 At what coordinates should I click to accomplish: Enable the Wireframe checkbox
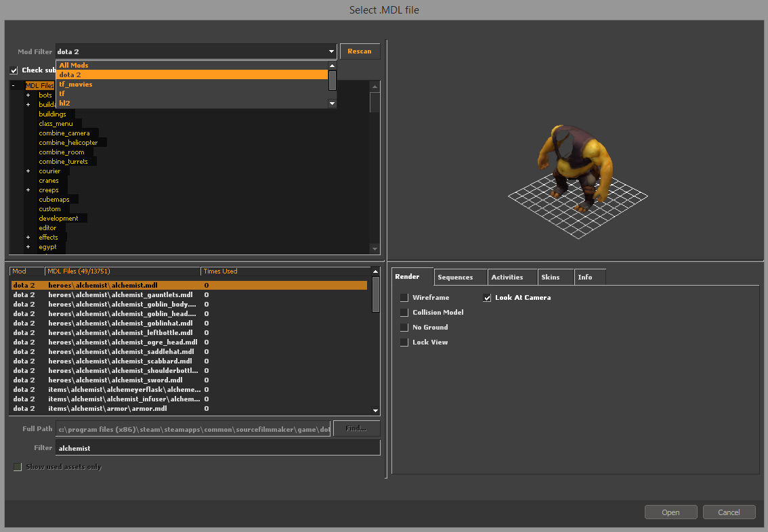(x=404, y=298)
